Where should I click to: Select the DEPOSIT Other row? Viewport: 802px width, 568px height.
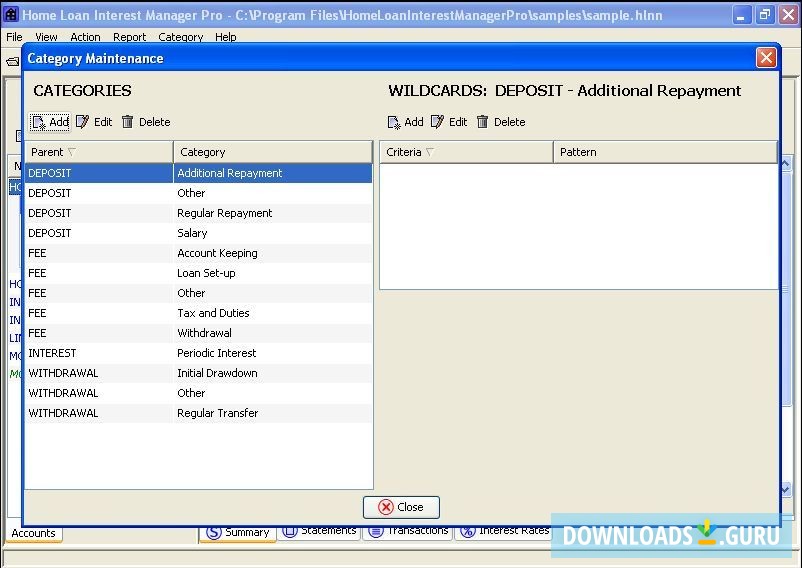tap(198, 193)
